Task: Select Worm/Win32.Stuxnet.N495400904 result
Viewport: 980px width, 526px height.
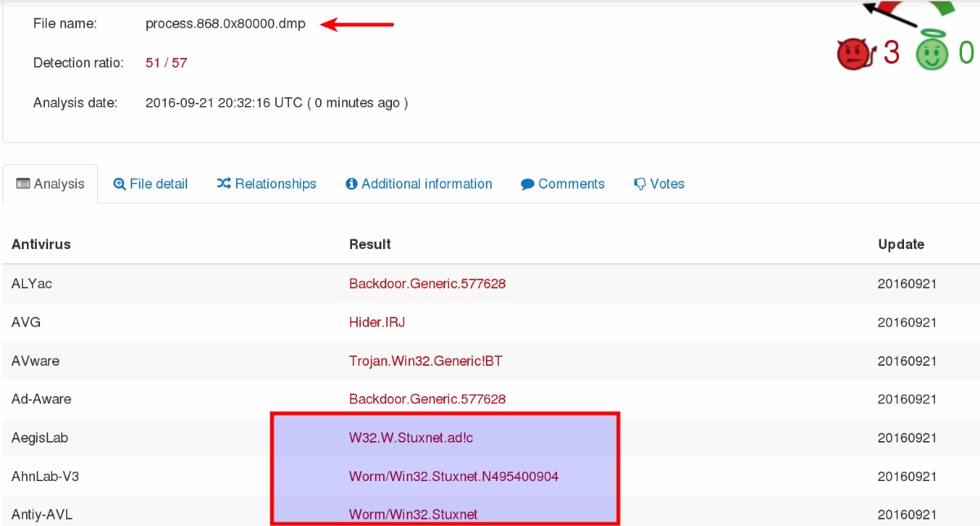Action: point(454,476)
